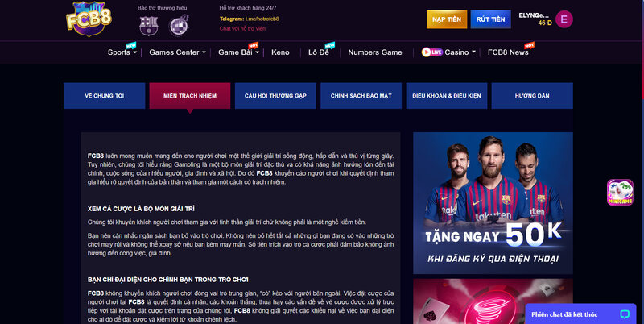Click the second purple sponsor crest icon
This screenshot has width=644, height=324.
(x=179, y=26)
